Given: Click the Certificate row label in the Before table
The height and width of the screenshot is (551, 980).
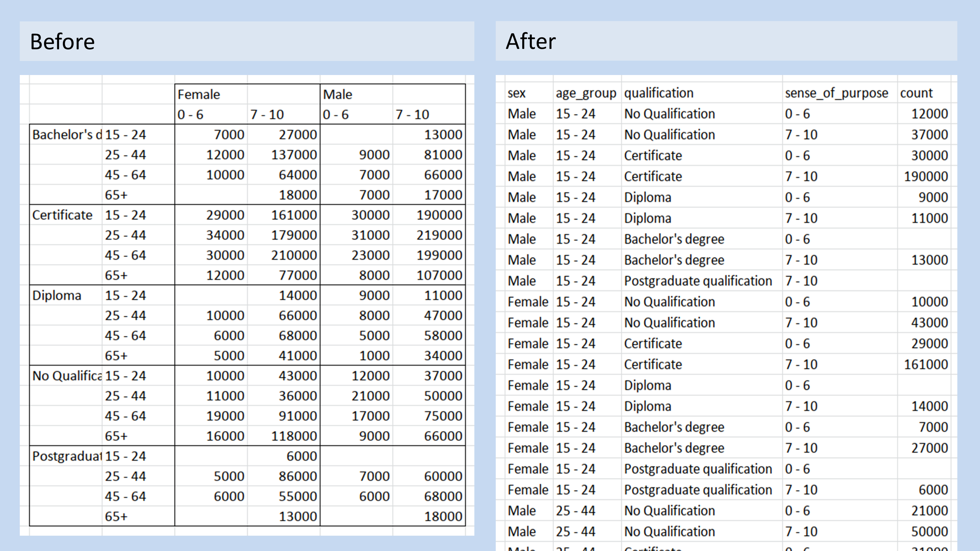Looking at the screenshot, I should tap(62, 215).
